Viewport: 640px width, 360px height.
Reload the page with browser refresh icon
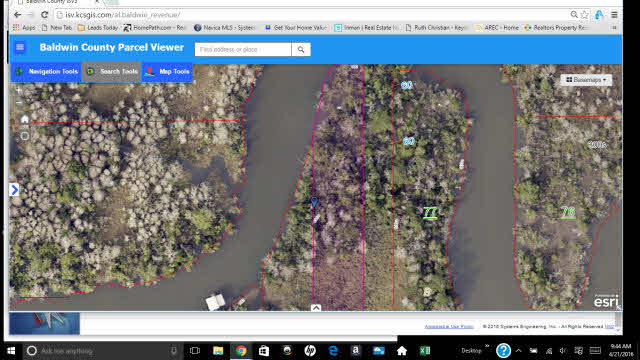coord(44,15)
